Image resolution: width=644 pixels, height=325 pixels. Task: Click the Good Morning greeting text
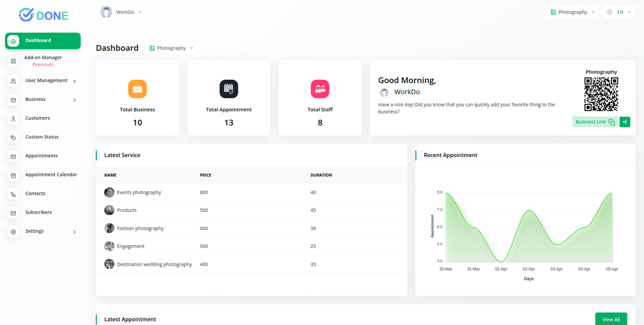[407, 81]
